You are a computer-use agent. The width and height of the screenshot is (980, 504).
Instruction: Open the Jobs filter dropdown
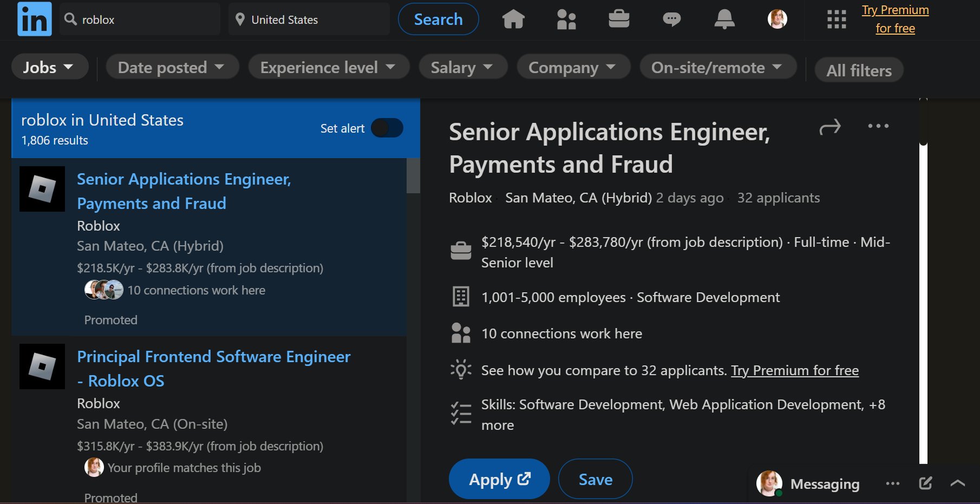[x=49, y=67]
